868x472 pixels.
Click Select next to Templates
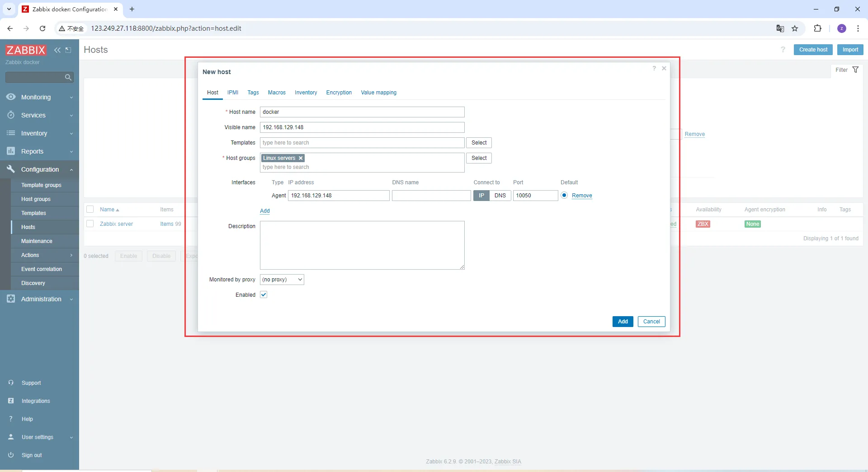point(479,143)
